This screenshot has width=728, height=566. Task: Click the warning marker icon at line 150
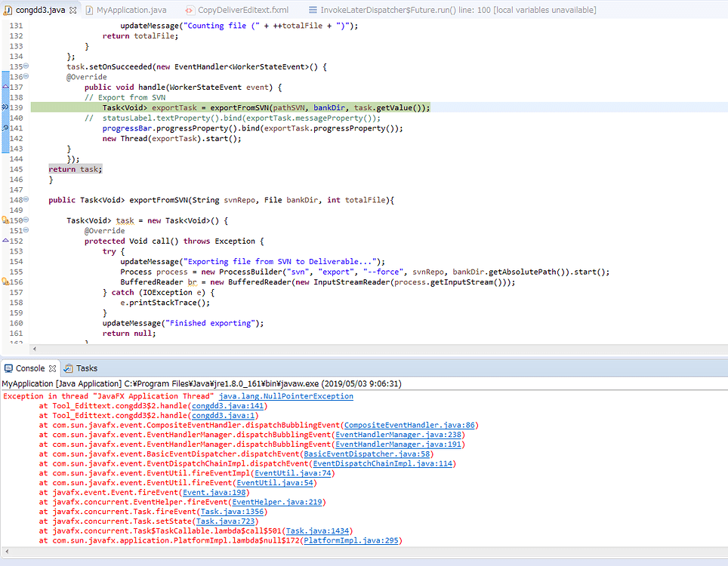[5, 219]
